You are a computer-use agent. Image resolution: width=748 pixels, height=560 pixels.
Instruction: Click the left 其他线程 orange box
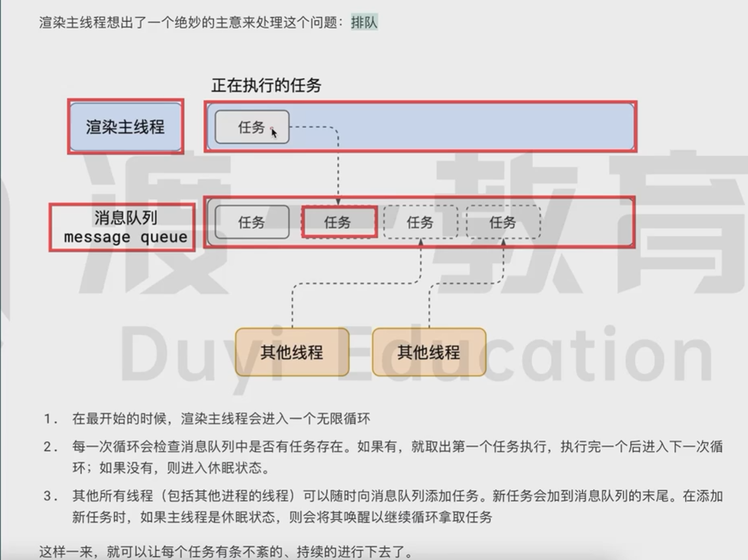(292, 352)
